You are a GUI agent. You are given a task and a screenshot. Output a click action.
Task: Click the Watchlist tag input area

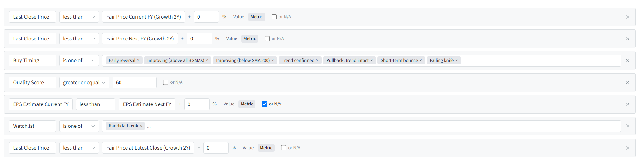pos(361,126)
